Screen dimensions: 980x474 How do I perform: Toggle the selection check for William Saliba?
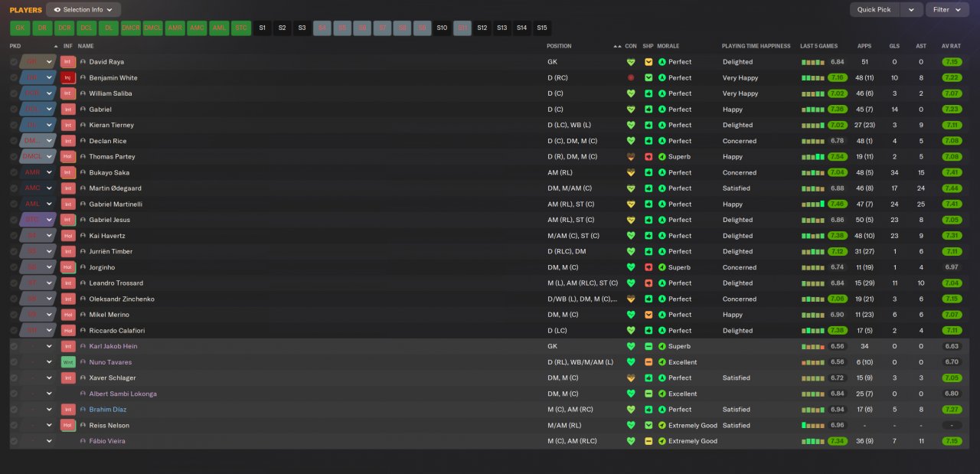[14, 93]
